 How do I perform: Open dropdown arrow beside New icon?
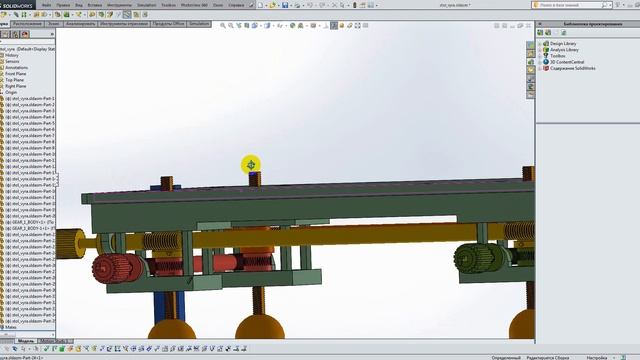266,6
